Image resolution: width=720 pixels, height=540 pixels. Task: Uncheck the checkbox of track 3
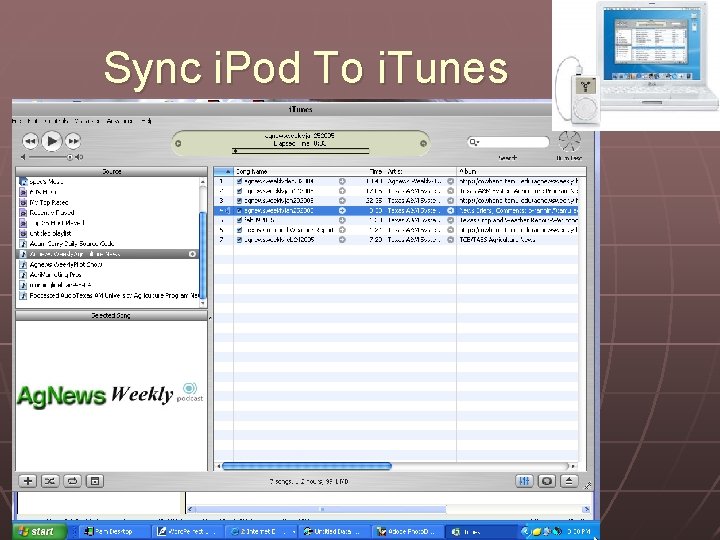[x=239, y=201]
